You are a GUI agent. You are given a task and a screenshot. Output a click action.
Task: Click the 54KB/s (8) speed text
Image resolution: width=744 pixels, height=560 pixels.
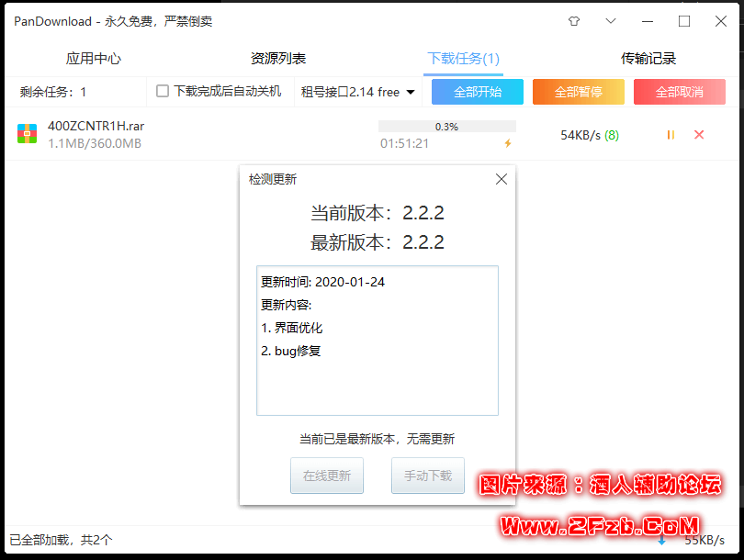(590, 135)
